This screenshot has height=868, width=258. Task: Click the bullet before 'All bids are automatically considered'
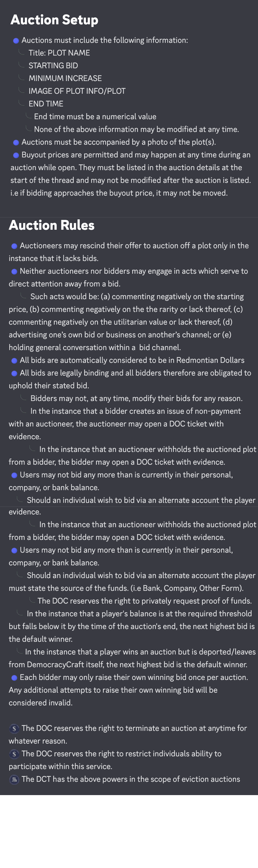(x=14, y=361)
